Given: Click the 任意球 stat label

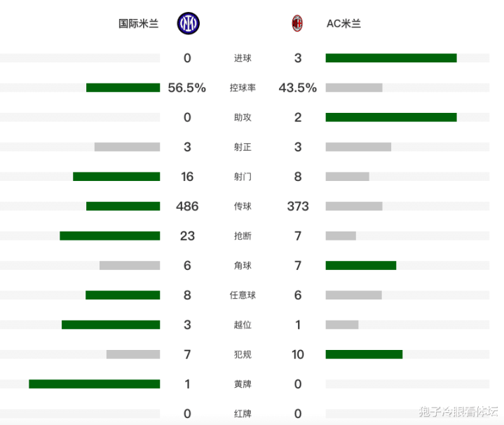Looking at the screenshot, I should tap(243, 295).
